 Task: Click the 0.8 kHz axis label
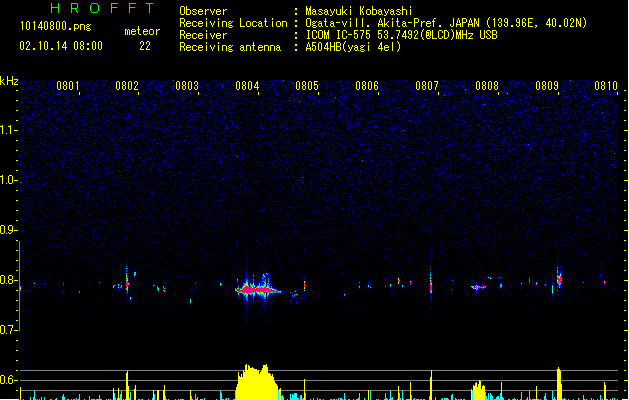[x=8, y=280]
